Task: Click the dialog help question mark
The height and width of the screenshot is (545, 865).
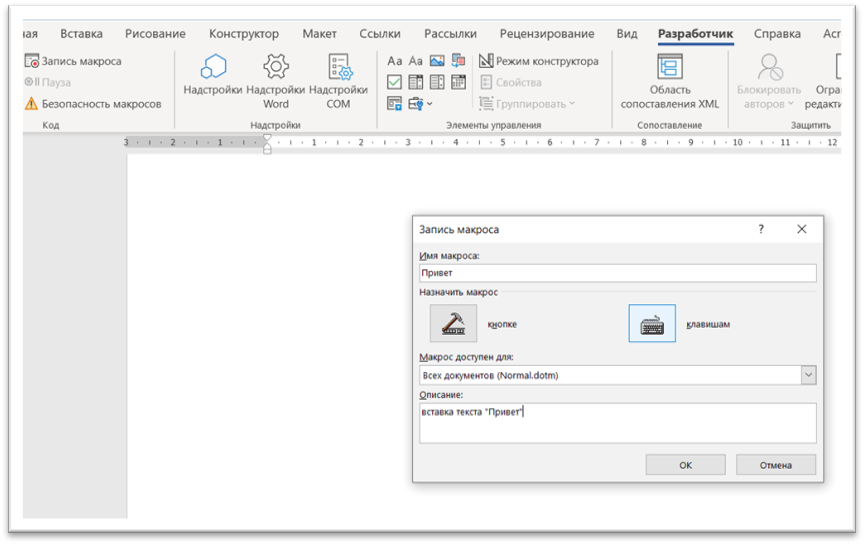Action: 761,229
